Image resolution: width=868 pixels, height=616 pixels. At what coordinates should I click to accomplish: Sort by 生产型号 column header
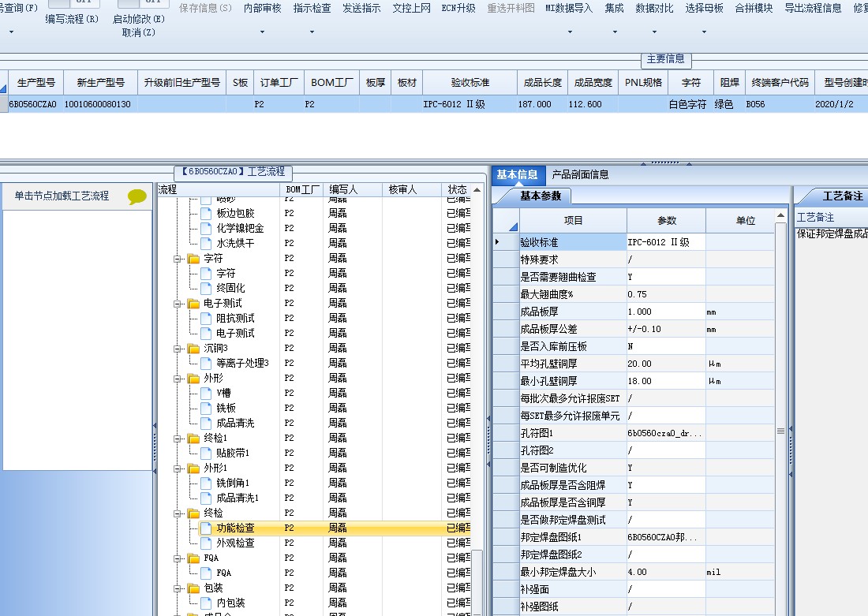click(x=36, y=83)
